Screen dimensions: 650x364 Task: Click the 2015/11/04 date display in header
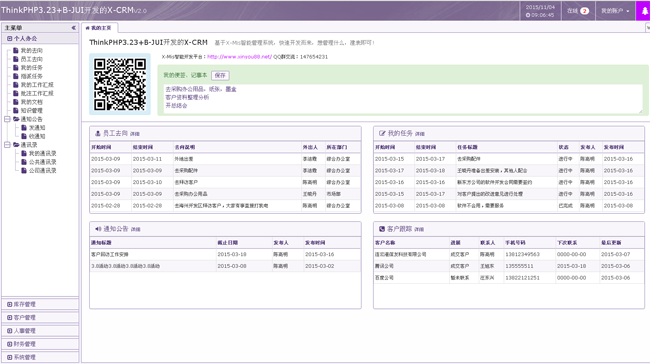(x=540, y=7)
